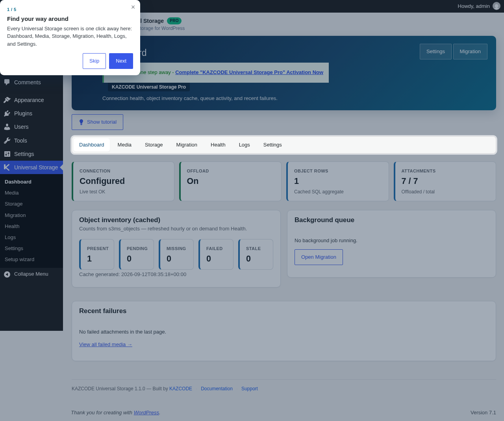Close the tutorial popup with X
The image size is (504, 421).
tap(133, 7)
